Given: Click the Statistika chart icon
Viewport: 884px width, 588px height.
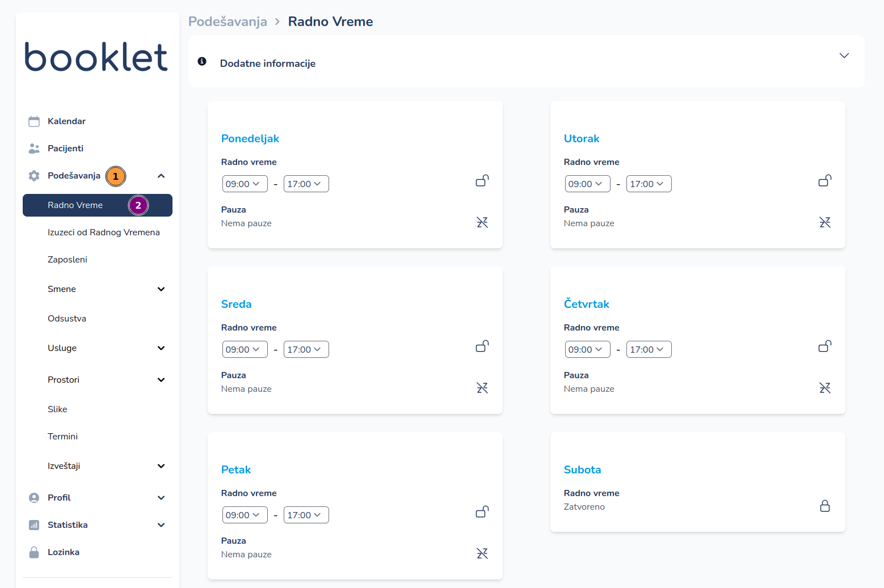Looking at the screenshot, I should click(x=34, y=525).
